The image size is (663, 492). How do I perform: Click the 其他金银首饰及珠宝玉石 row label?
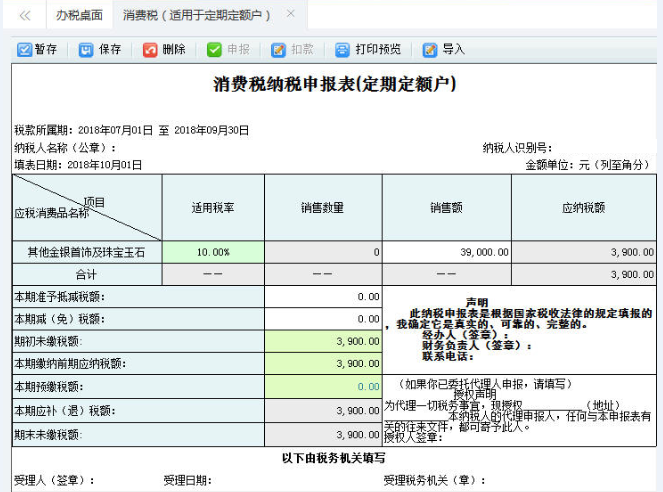[x=87, y=252]
